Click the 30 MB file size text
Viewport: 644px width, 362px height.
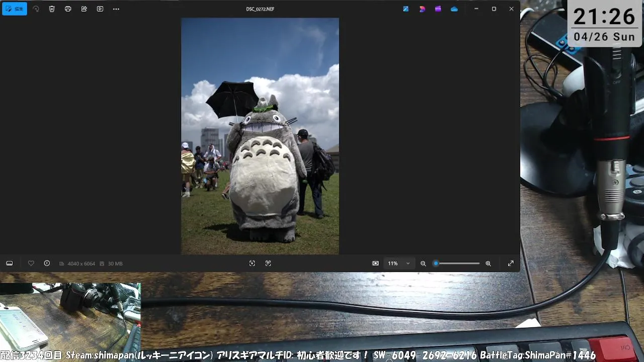[115, 263]
